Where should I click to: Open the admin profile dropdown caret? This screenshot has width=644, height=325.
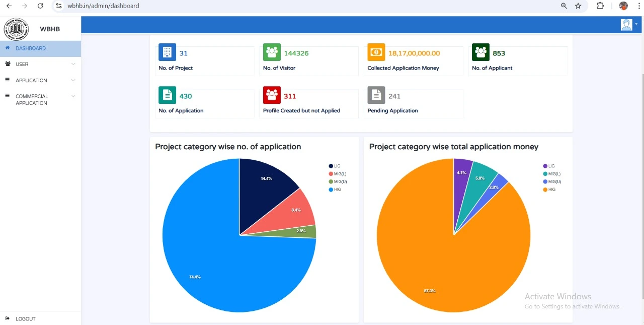point(636,24)
